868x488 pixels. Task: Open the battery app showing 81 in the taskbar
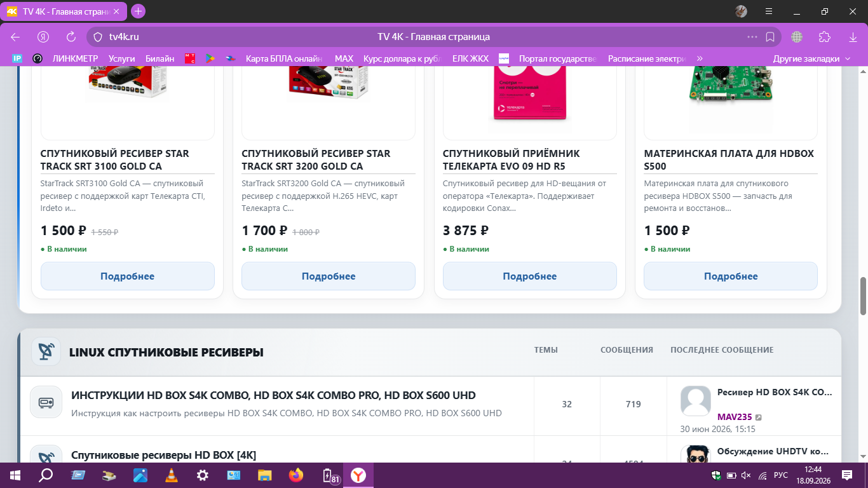click(330, 475)
